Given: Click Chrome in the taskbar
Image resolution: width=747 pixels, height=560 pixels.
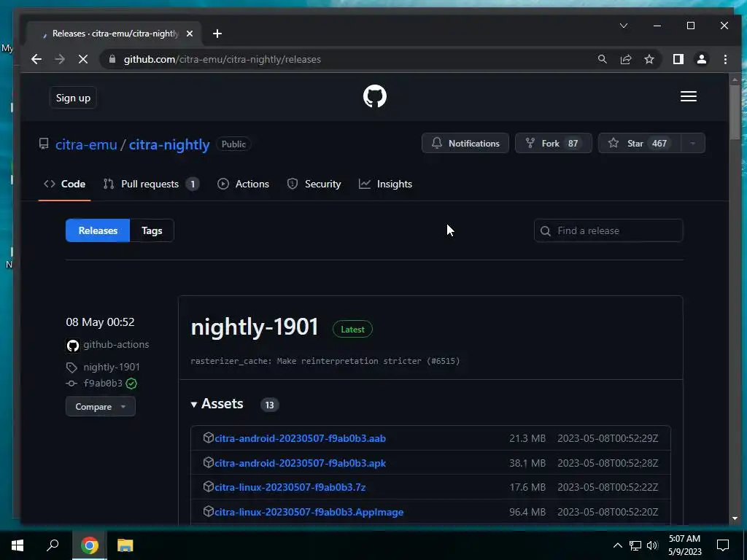Looking at the screenshot, I should 89,545.
